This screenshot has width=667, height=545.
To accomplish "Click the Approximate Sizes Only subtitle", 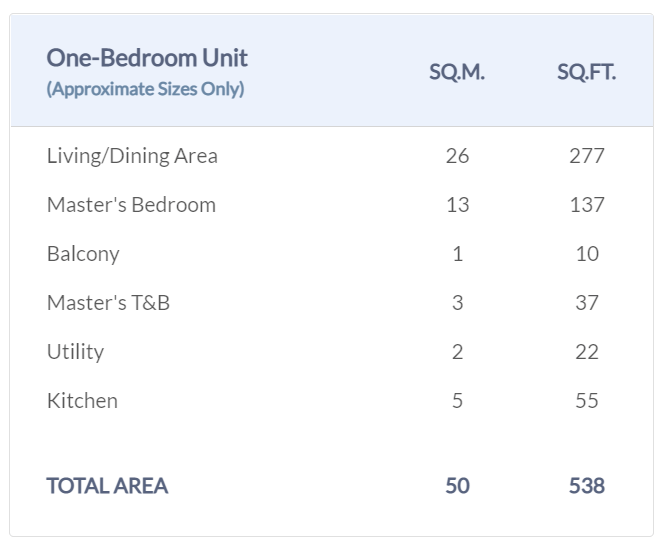I will 145,89.
